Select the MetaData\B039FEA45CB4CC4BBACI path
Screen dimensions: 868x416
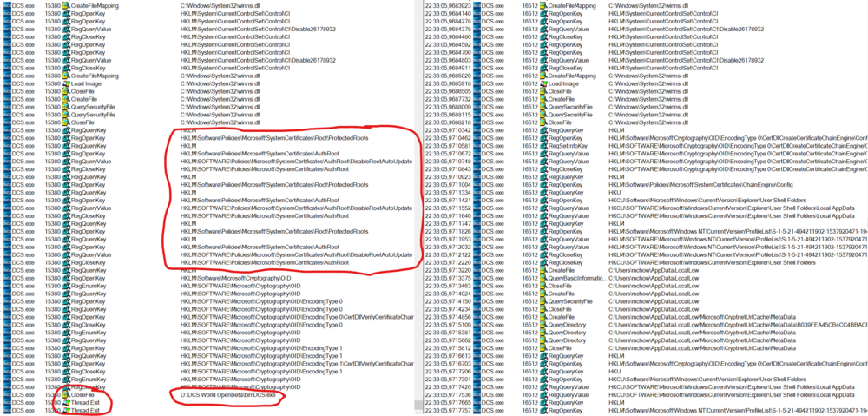pos(738,325)
